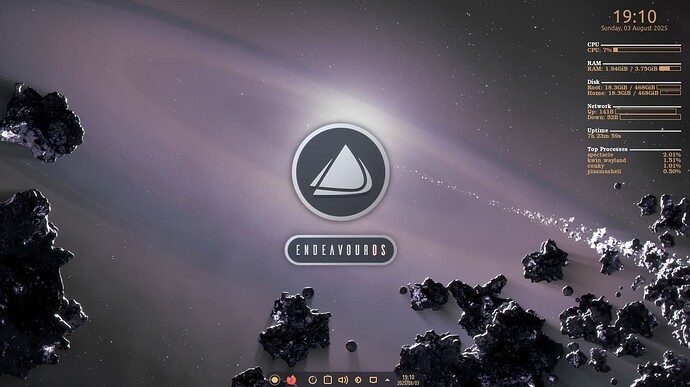The image size is (690, 387).
Task: Click the "Up: 141B" network line
Action: 600,112
